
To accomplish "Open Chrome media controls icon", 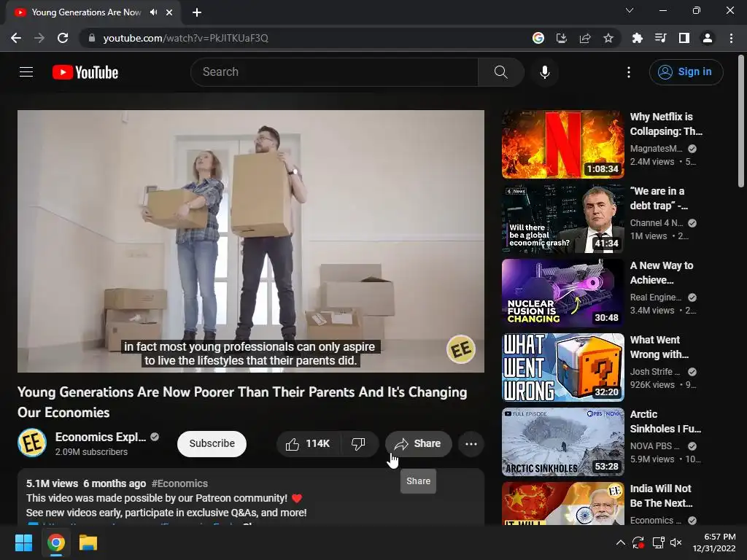I will point(660,38).
